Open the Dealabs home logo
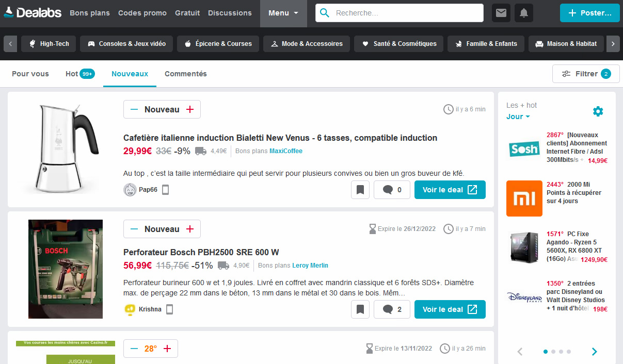623x364 pixels. point(33,13)
